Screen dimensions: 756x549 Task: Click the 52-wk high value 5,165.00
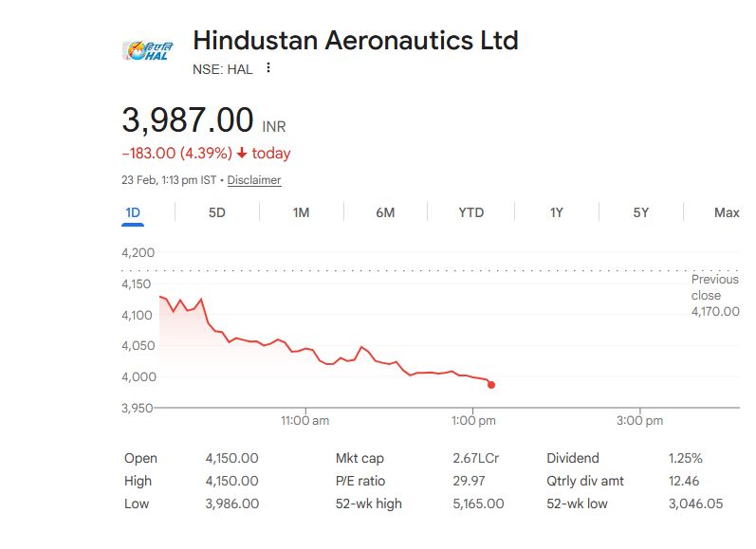point(478,503)
